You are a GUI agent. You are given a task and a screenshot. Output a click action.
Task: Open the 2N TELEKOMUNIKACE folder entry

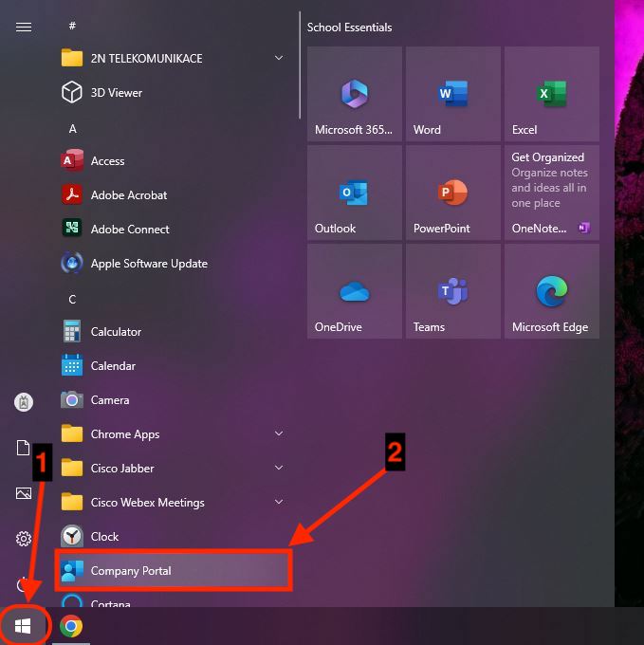pyautogui.click(x=173, y=58)
